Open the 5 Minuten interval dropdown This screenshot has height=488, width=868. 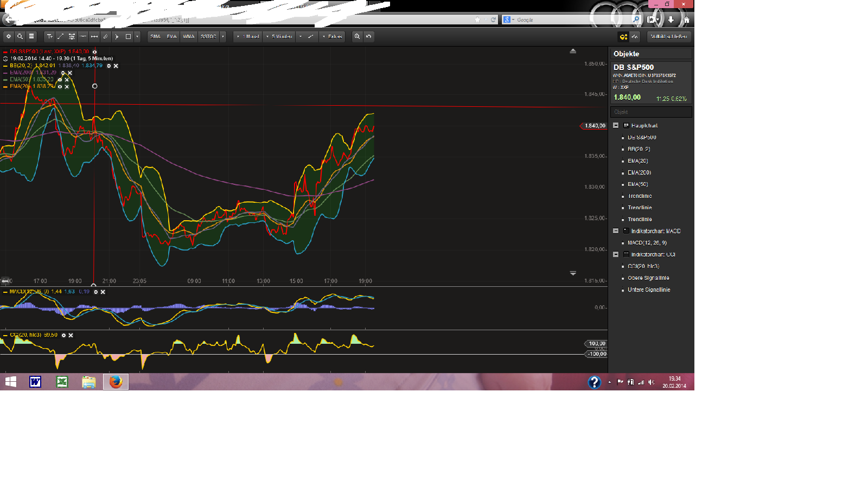point(279,36)
